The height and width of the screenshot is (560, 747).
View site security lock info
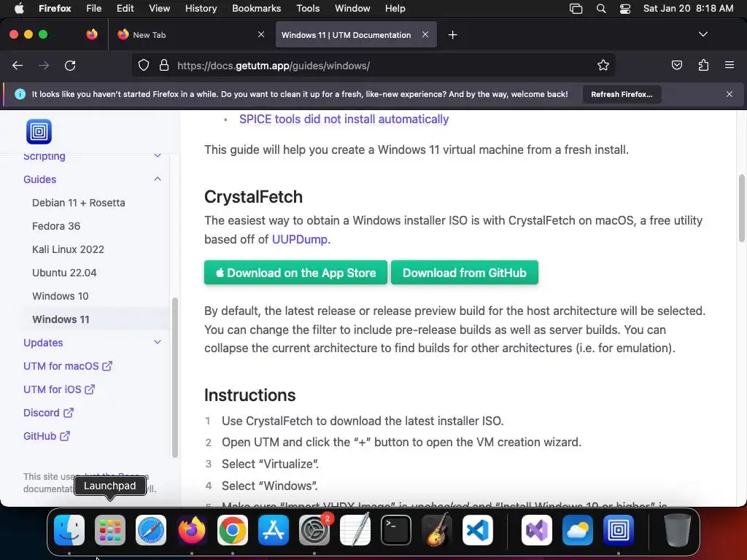point(164,65)
